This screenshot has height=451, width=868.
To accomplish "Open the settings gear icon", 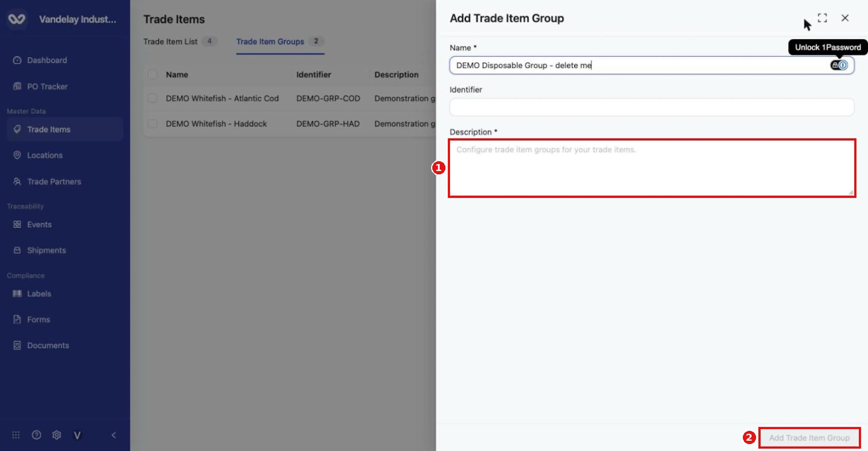I will pos(57,435).
